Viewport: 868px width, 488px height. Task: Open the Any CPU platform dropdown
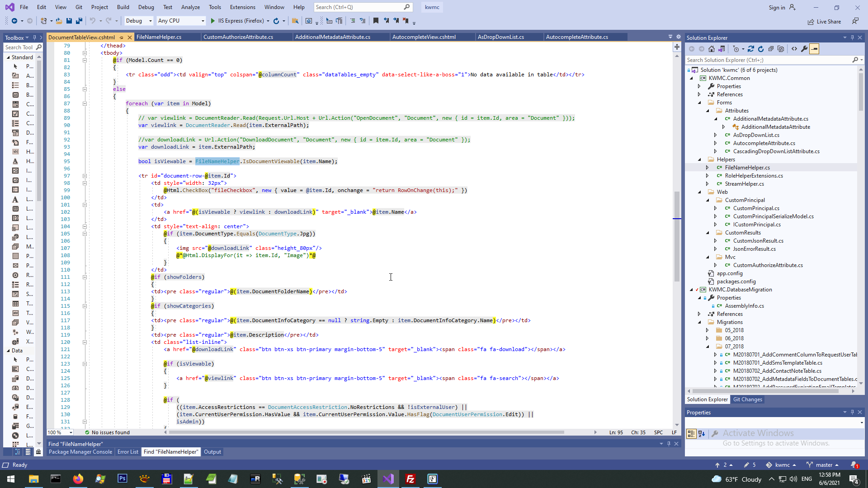(x=181, y=21)
